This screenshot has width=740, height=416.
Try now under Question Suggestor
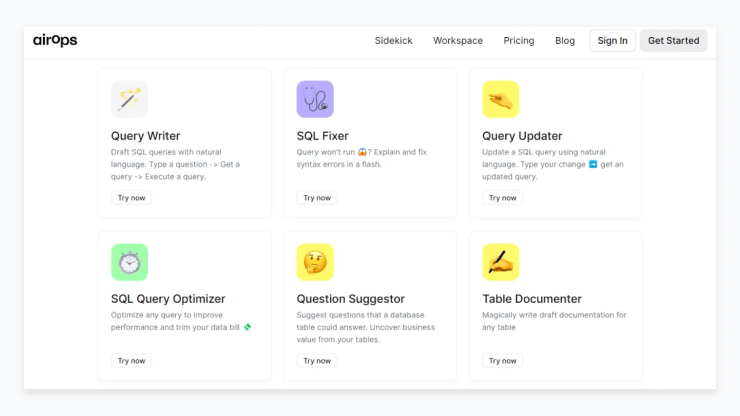tap(317, 361)
